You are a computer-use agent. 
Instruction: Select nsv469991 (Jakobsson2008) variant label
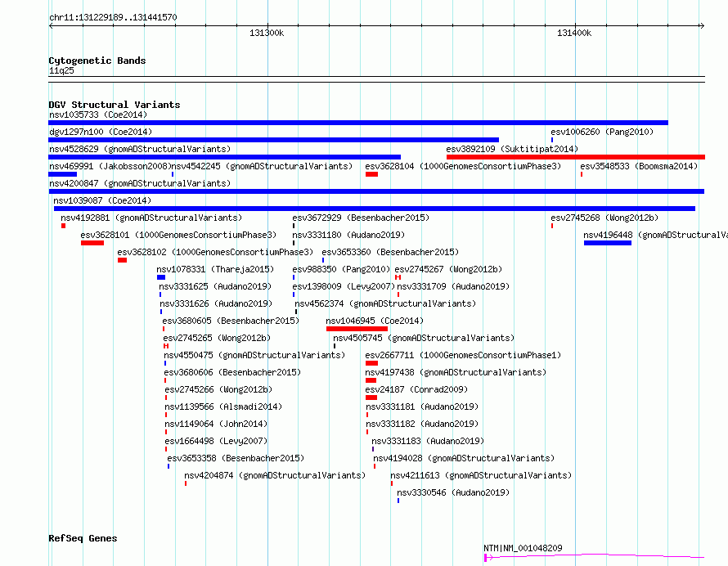point(110,166)
